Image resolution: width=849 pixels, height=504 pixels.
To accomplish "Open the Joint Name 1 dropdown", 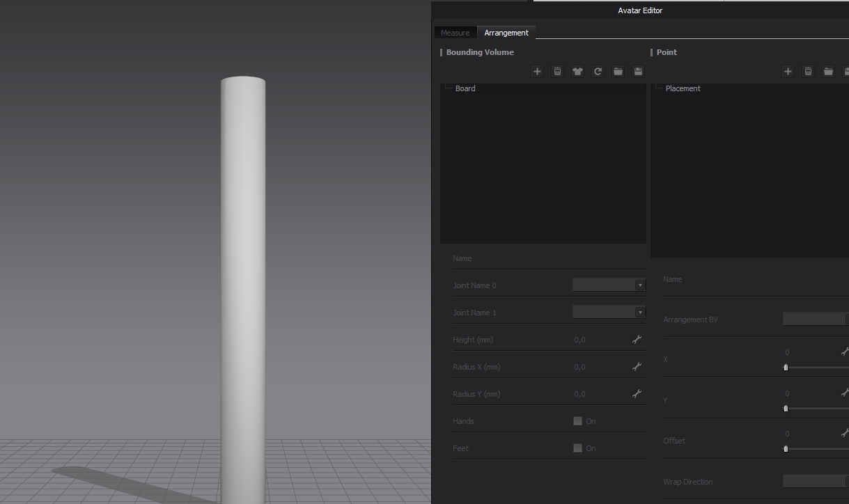I will [x=609, y=313].
